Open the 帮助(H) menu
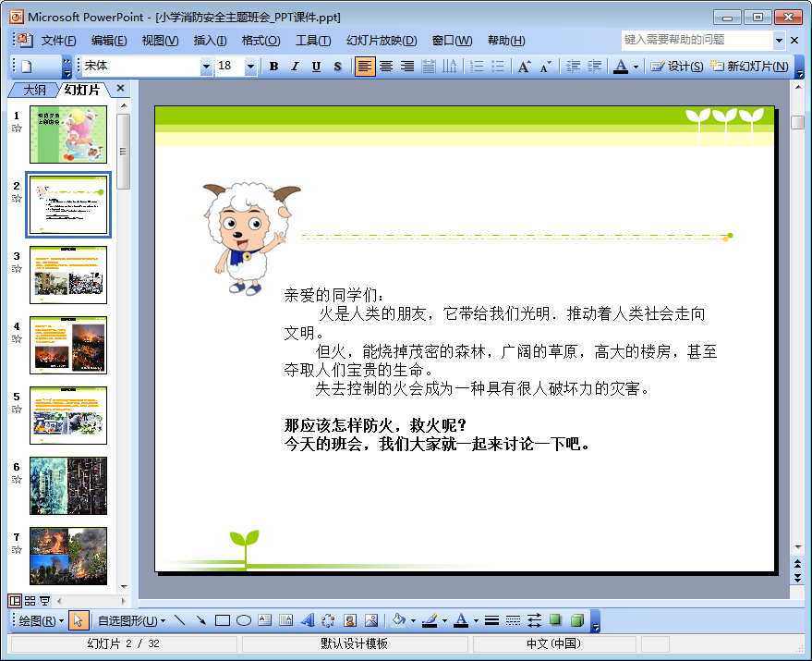 tap(506, 41)
